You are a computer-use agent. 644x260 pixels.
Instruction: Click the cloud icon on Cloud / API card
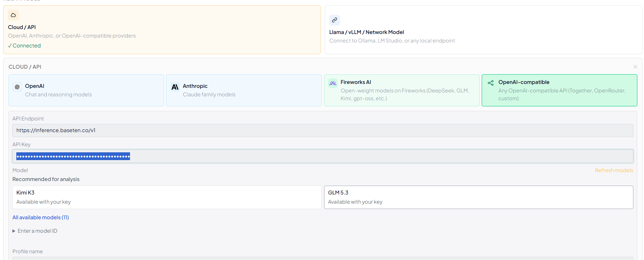(x=13, y=15)
